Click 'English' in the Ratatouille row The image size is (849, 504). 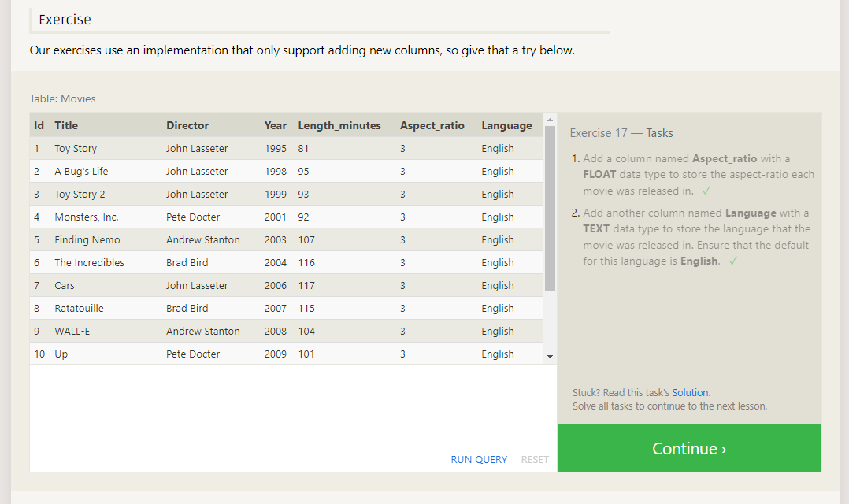point(498,308)
